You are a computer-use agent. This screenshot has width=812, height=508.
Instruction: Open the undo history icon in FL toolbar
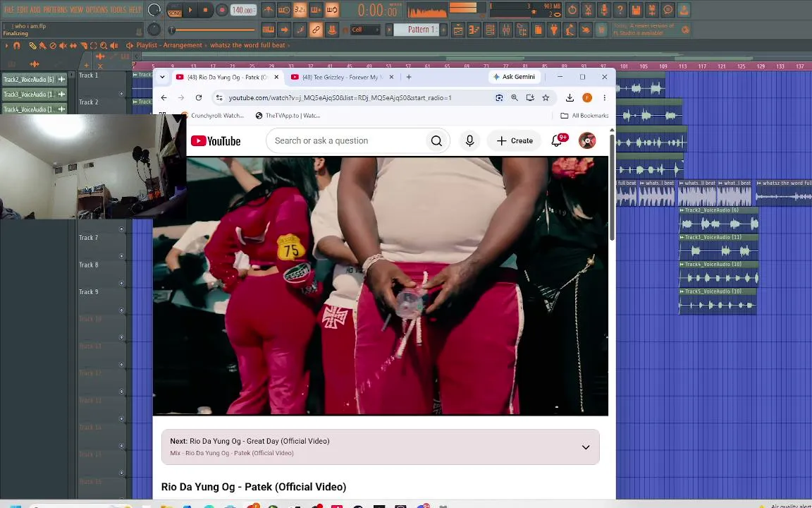(x=572, y=10)
